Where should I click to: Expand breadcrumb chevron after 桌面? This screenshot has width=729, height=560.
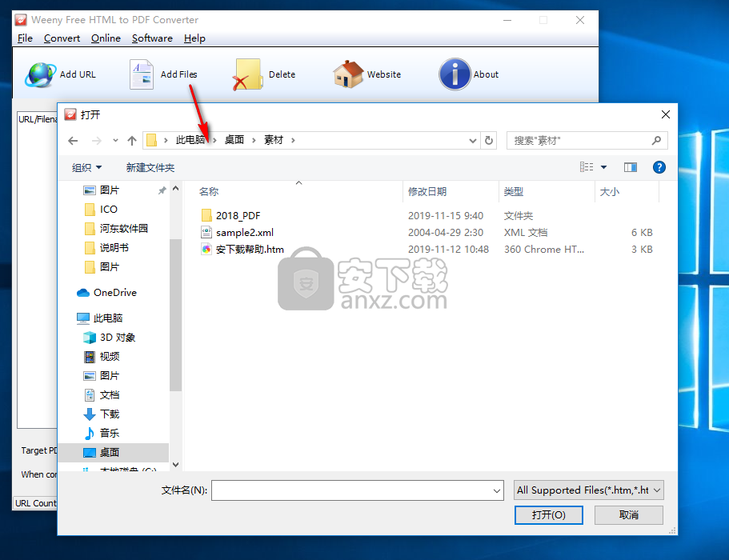pos(254,140)
